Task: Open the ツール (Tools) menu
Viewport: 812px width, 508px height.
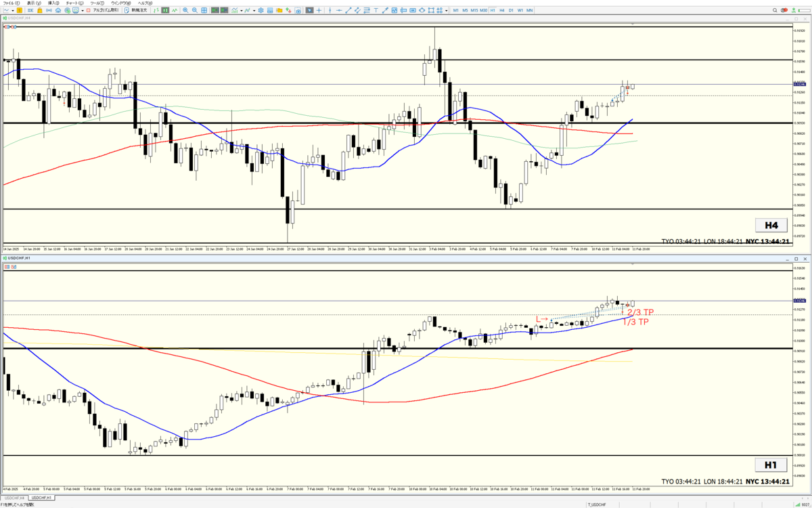Action: (x=97, y=3)
